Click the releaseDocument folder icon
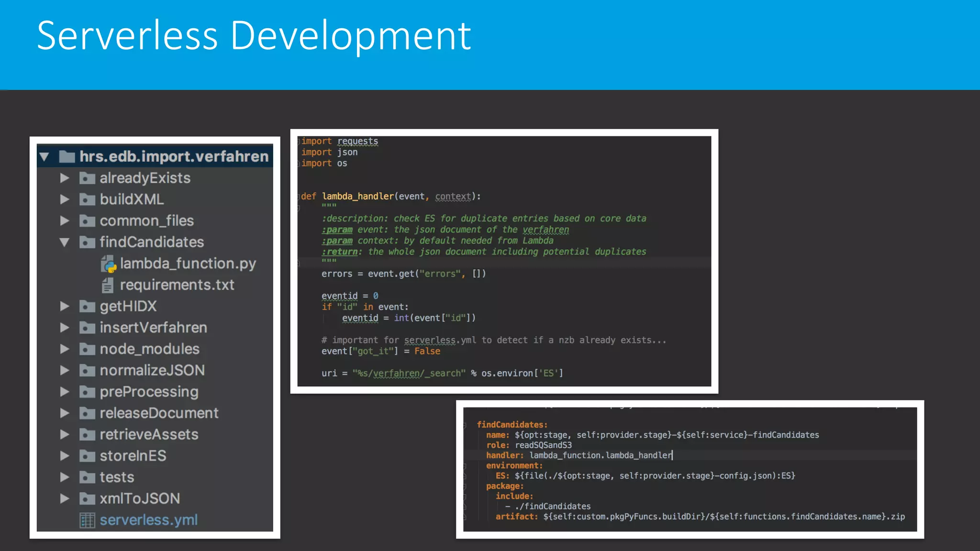Viewport: 980px width, 551px height. (87, 413)
